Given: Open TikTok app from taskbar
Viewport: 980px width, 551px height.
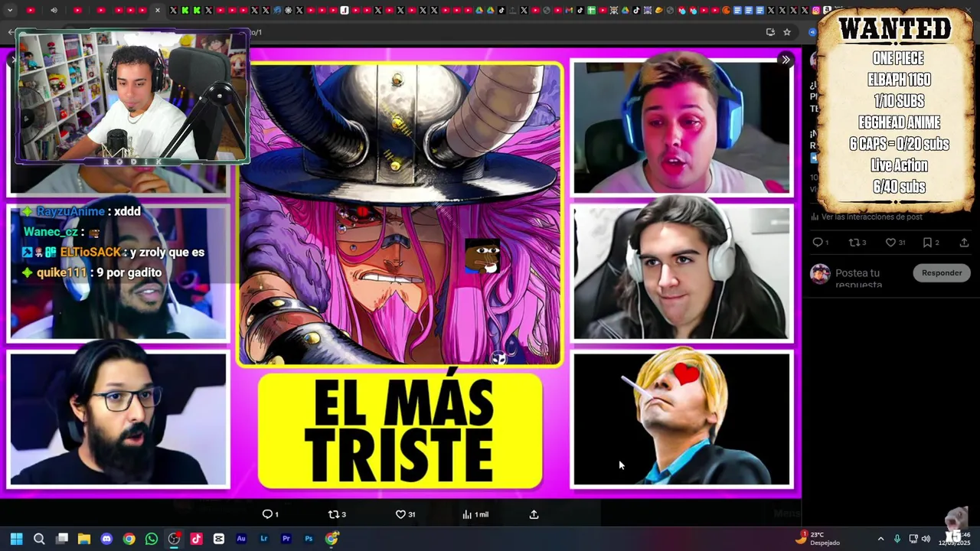Looking at the screenshot, I should (196, 539).
